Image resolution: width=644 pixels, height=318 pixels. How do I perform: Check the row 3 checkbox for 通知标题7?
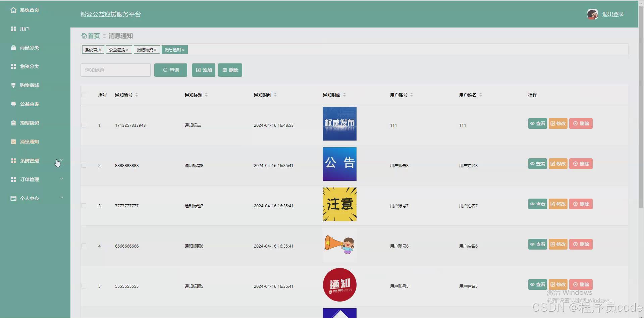(84, 206)
